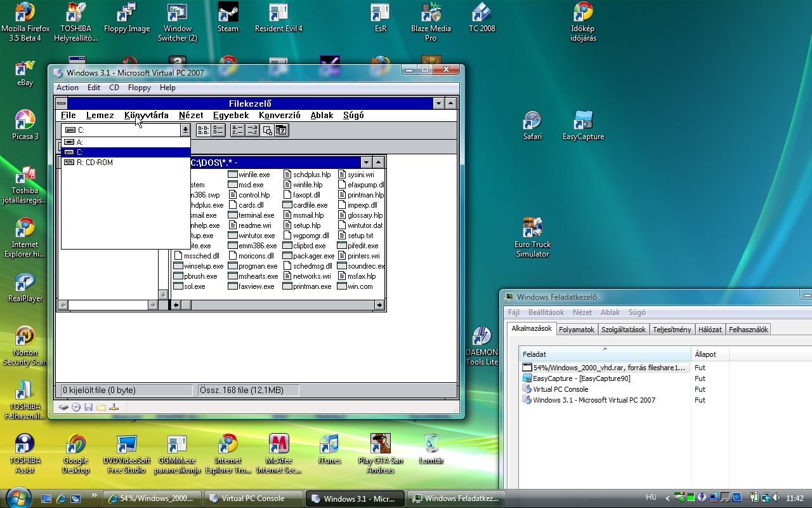Collapse the drive selector dropdown arrow
Viewport: 812px width, 508px height.
click(185, 130)
